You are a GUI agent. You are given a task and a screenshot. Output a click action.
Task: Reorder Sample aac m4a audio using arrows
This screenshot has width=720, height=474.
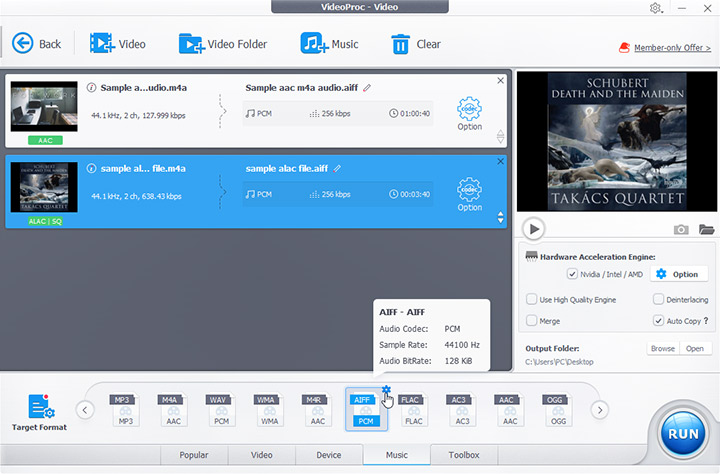[x=501, y=136]
